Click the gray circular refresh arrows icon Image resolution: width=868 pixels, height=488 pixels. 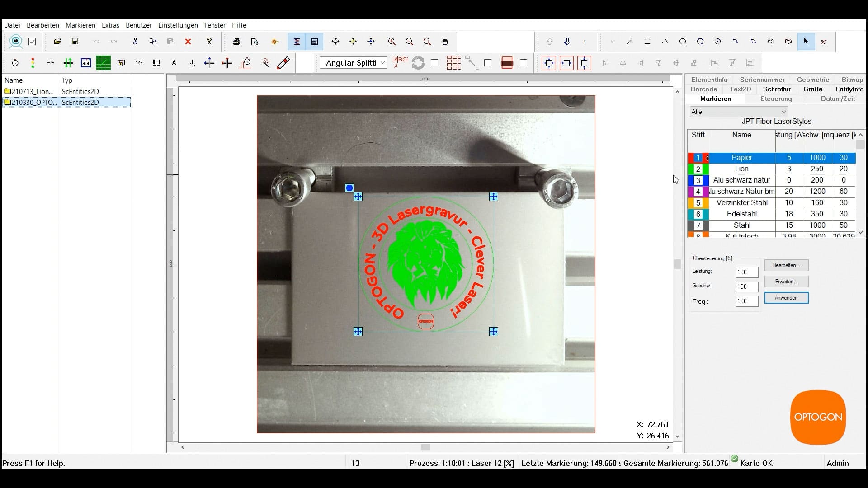418,63
